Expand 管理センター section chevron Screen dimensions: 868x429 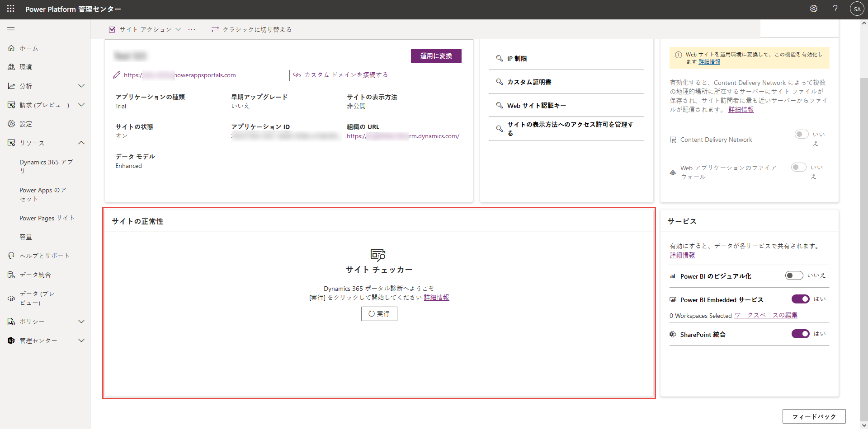pyautogui.click(x=81, y=340)
